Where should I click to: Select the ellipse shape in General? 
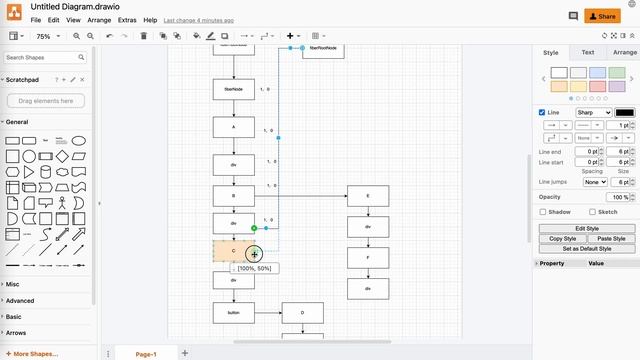[78, 141]
